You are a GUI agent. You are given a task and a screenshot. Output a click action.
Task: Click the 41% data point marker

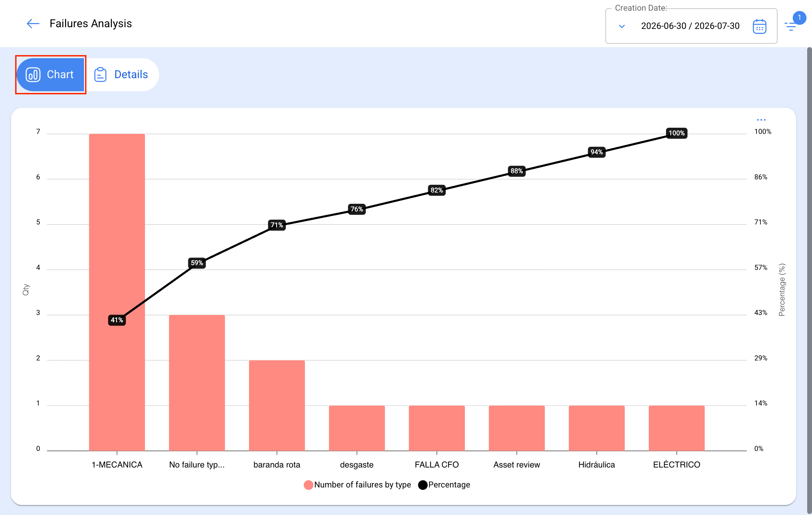pyautogui.click(x=117, y=320)
